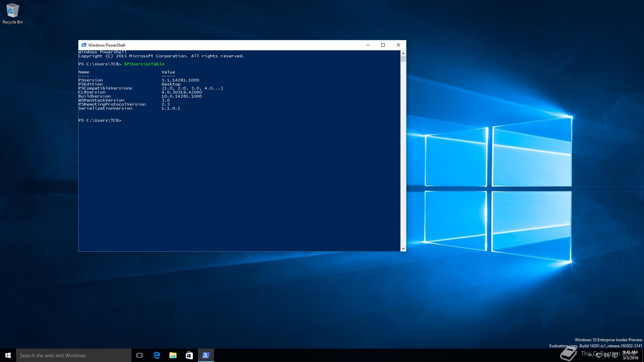Maximize the PowerShell window

383,45
